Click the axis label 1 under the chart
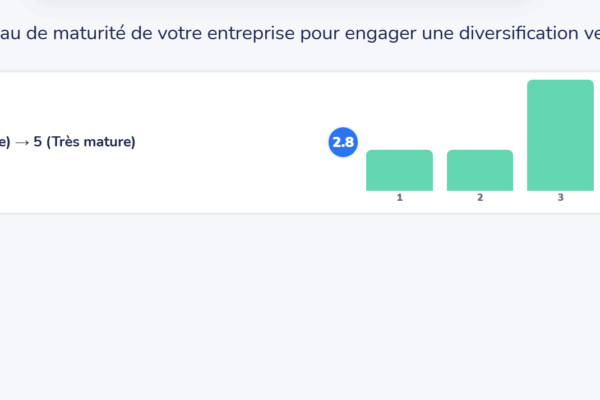Screen dimensions: 600x400 (x=400, y=198)
